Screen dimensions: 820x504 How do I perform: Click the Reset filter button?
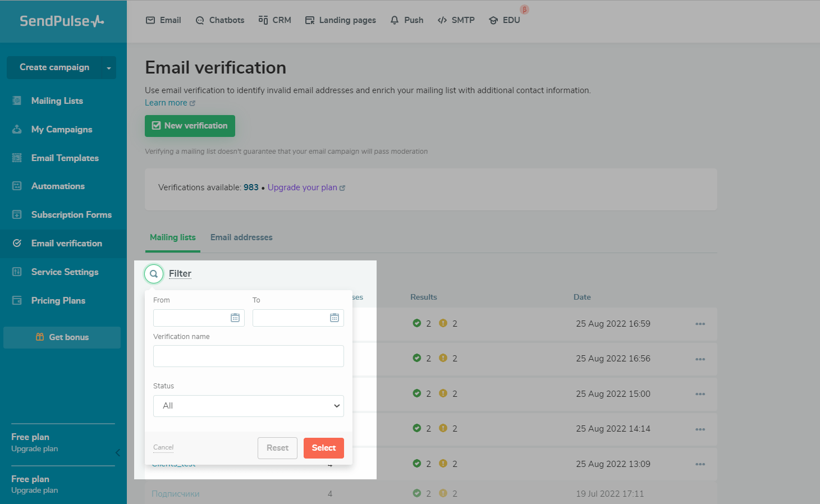click(x=277, y=448)
